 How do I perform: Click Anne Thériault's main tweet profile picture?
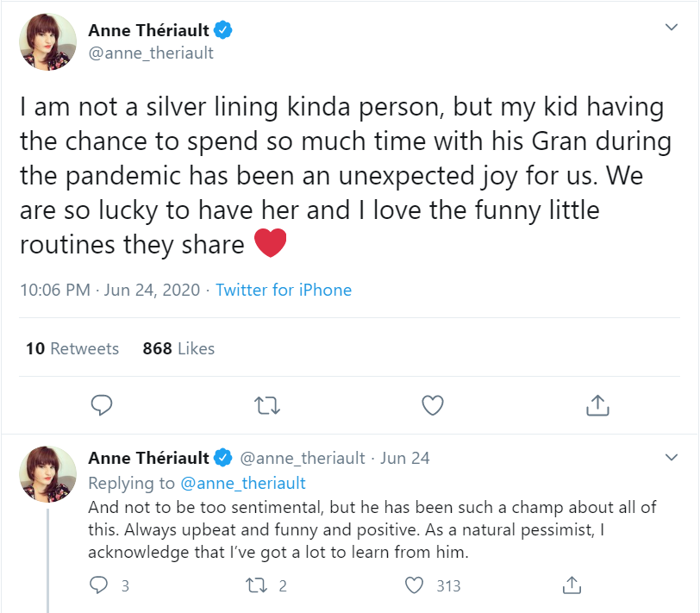click(48, 41)
